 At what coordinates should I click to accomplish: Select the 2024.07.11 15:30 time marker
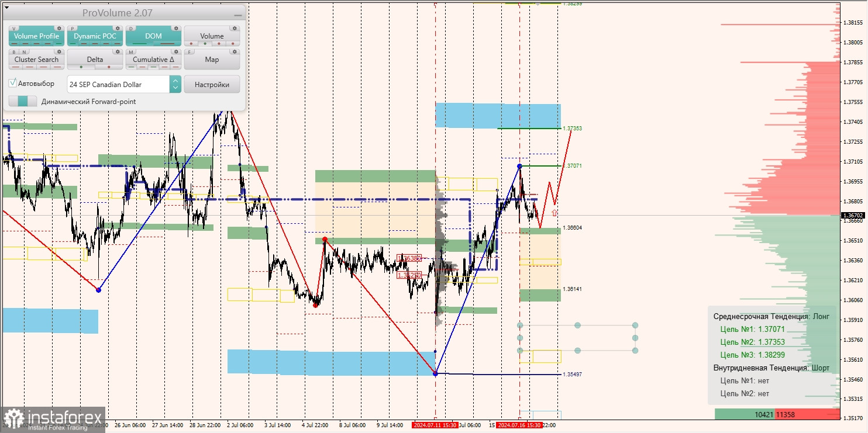435,425
